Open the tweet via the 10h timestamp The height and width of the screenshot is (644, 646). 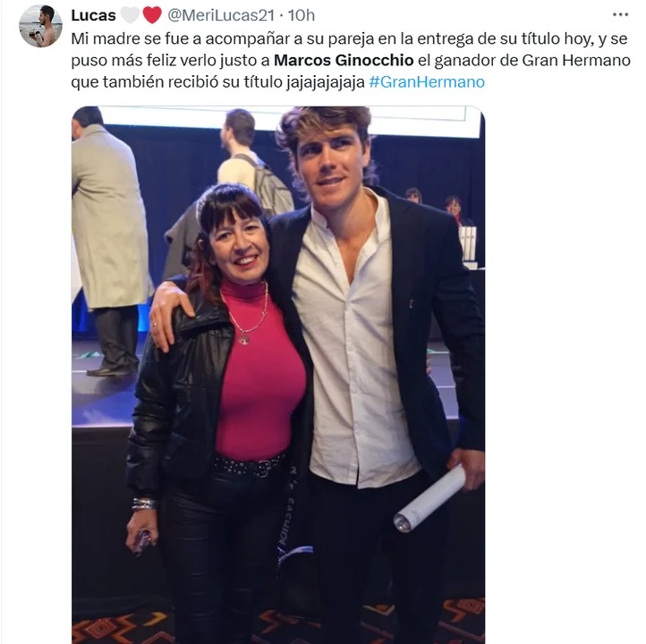(x=302, y=15)
